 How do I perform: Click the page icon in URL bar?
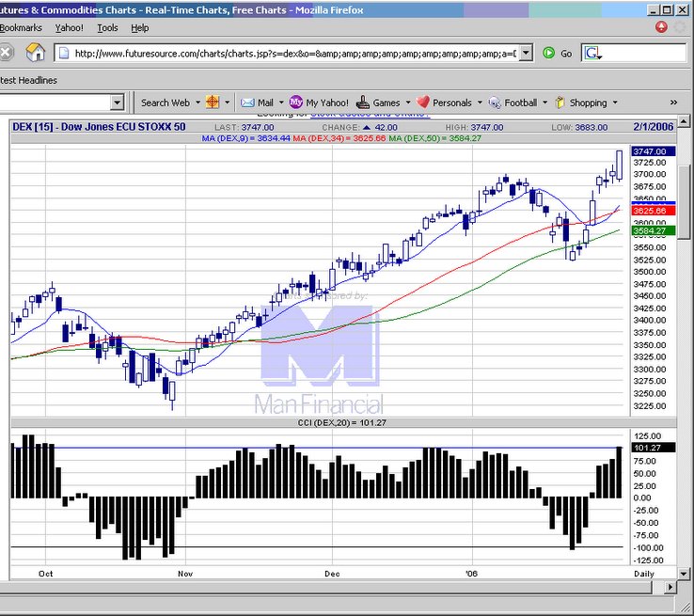pos(64,54)
